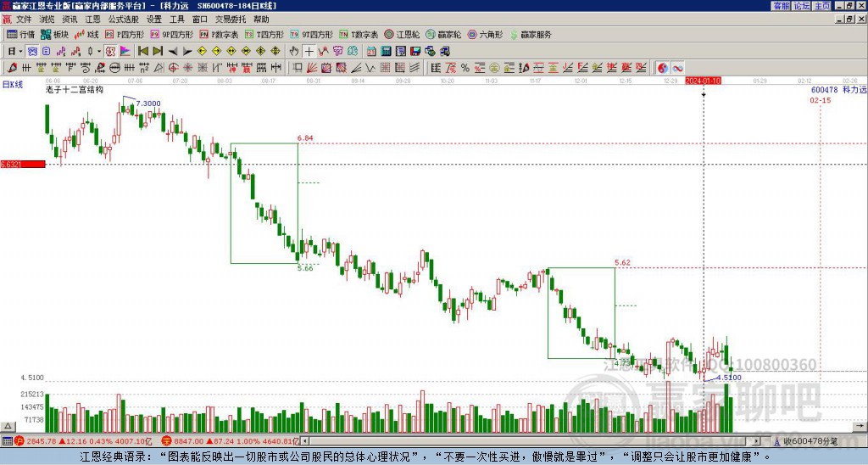Open the 交易委托 menu
The image size is (868, 465).
[231, 20]
